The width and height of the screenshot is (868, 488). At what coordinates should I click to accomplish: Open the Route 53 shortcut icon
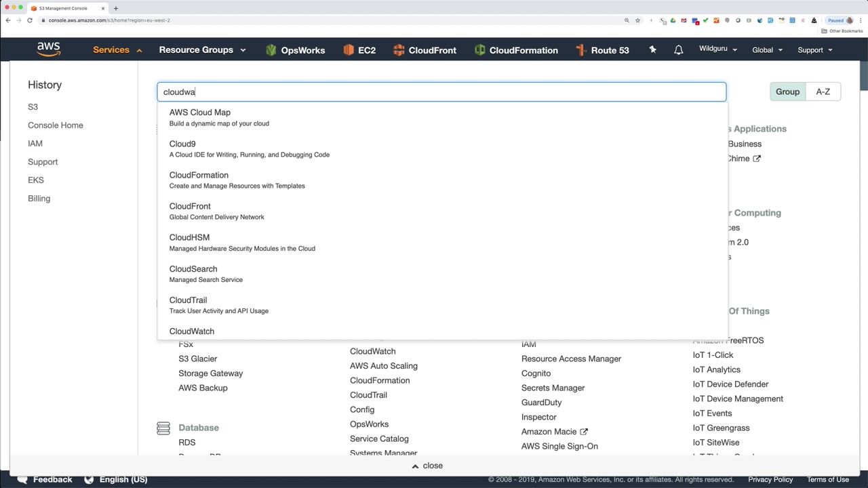coord(580,50)
